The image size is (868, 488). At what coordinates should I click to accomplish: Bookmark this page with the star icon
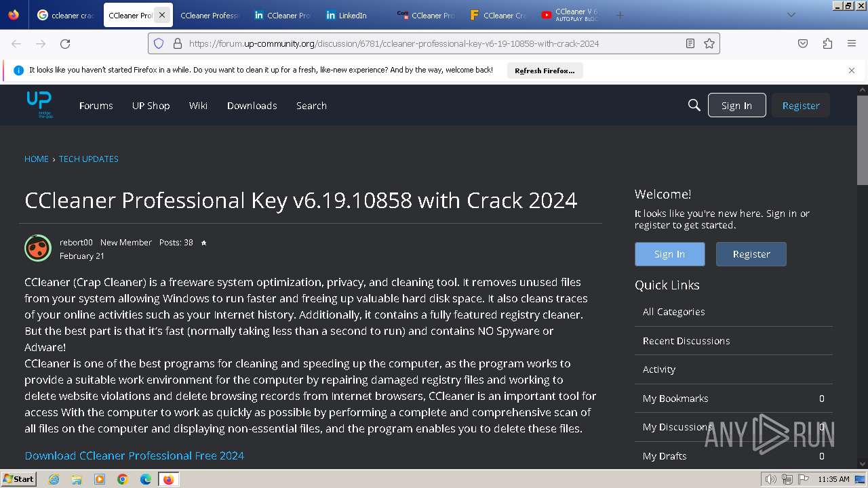point(709,43)
